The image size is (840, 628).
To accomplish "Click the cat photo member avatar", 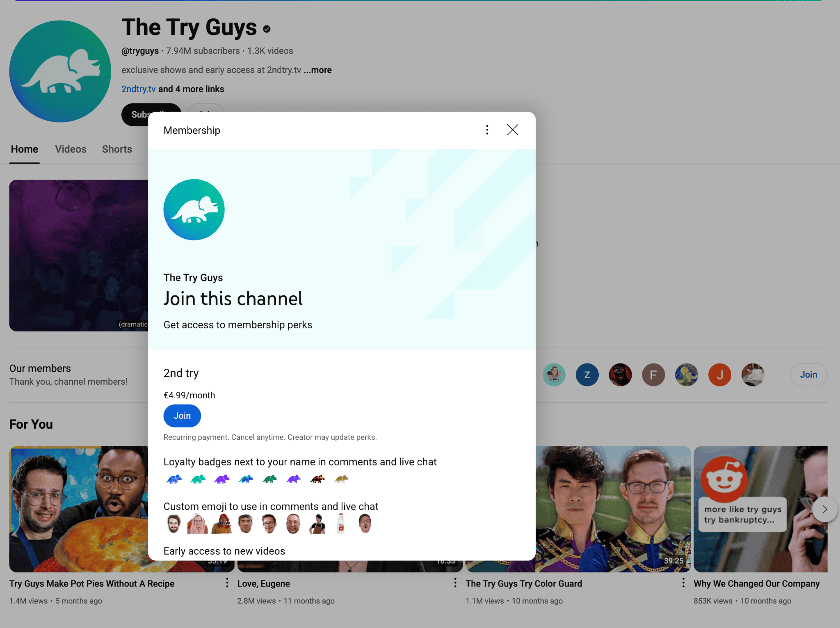I will tap(753, 375).
